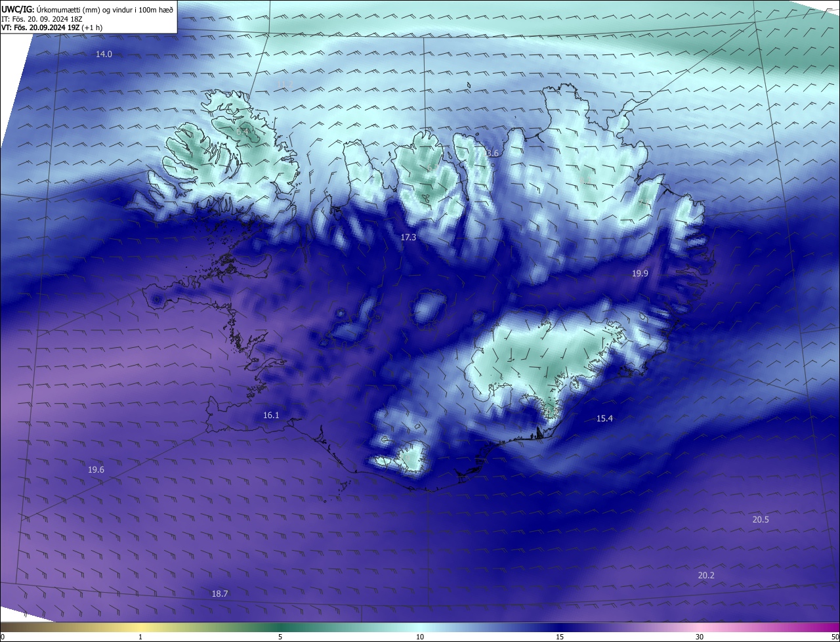Click the 20.2 value label on the map

pyautogui.click(x=706, y=575)
